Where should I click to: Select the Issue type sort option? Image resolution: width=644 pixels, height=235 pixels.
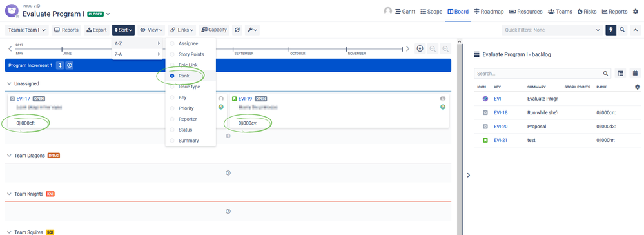pos(191,87)
